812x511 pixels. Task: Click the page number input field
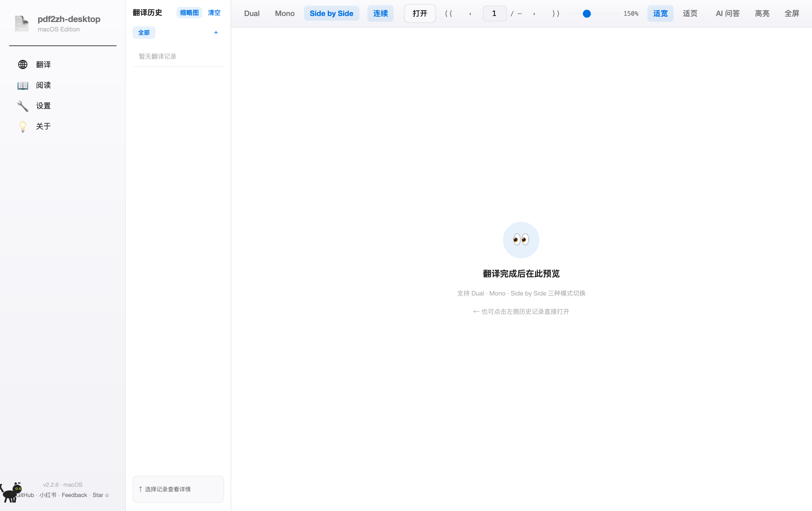coord(494,13)
